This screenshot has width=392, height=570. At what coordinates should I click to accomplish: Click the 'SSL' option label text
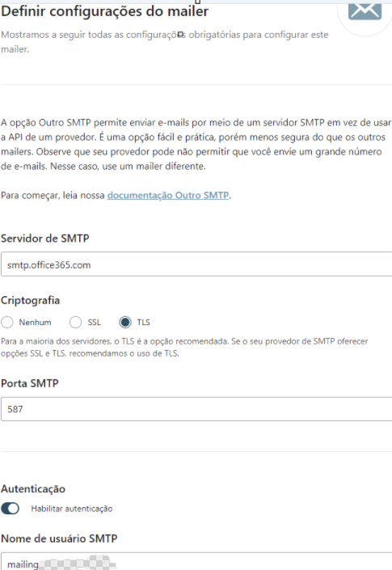pyautogui.click(x=94, y=322)
